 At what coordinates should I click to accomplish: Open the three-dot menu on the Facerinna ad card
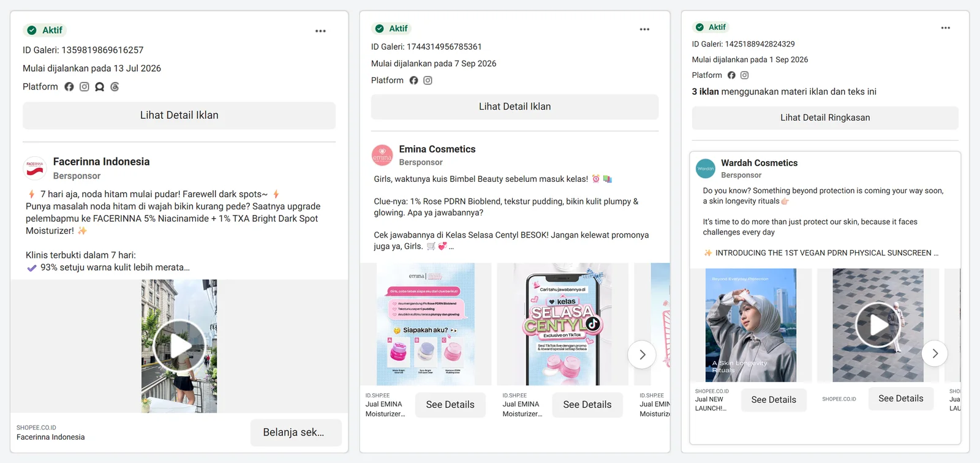(320, 31)
